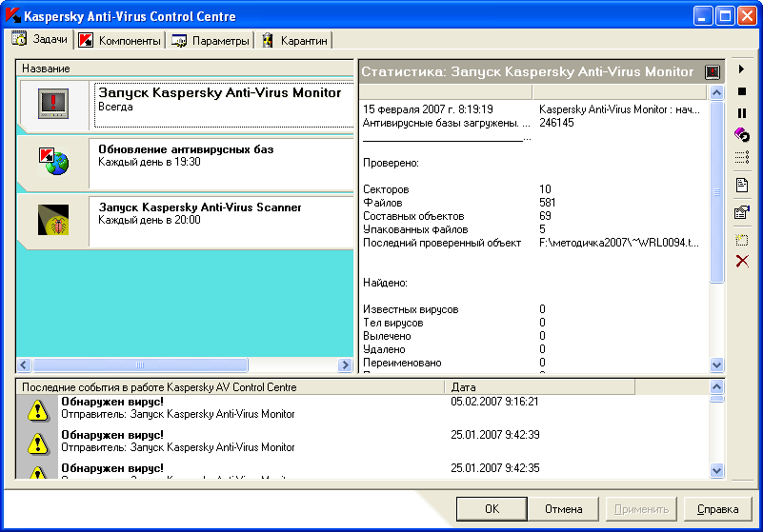Click the Последние события column header

pyautogui.click(x=231, y=387)
